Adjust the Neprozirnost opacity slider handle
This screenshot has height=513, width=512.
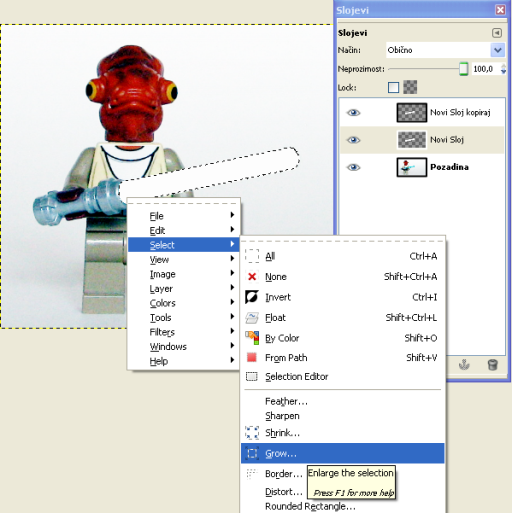click(463, 69)
